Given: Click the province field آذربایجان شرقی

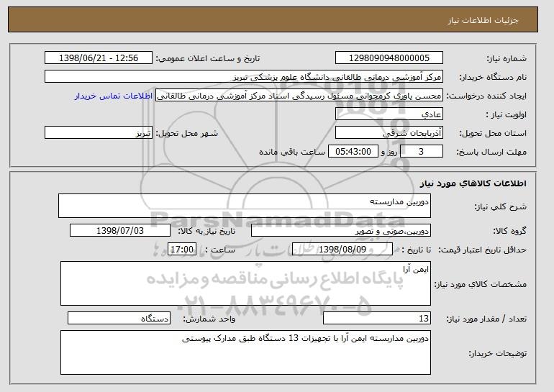Looking at the screenshot, I should tap(389, 133).
